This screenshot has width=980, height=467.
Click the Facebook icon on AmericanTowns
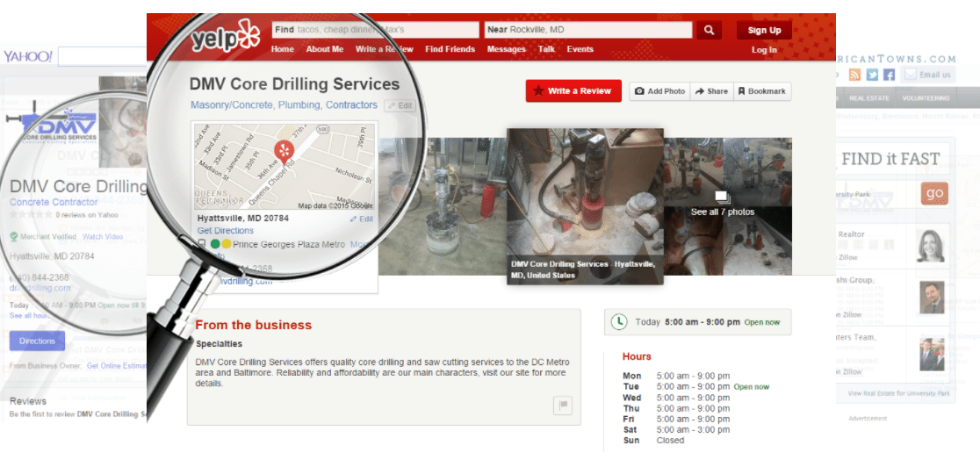tap(889, 75)
